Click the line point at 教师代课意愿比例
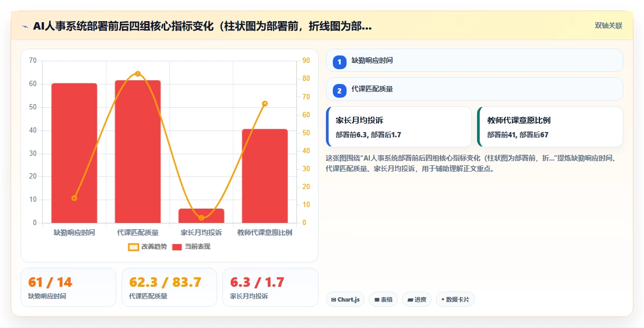 [x=265, y=104]
